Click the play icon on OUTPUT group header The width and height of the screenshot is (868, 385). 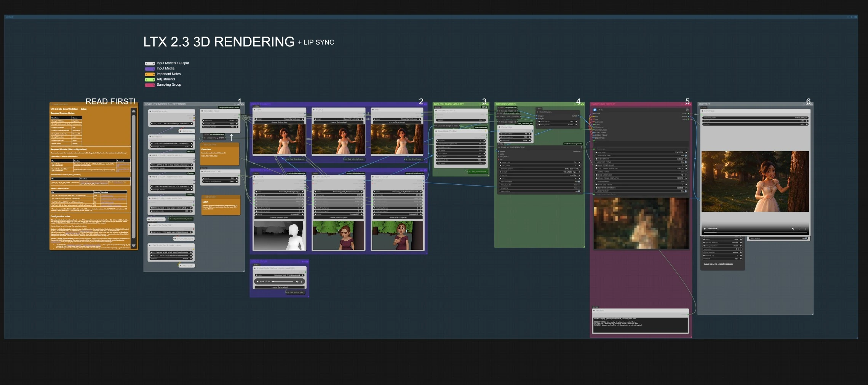[x=804, y=104]
